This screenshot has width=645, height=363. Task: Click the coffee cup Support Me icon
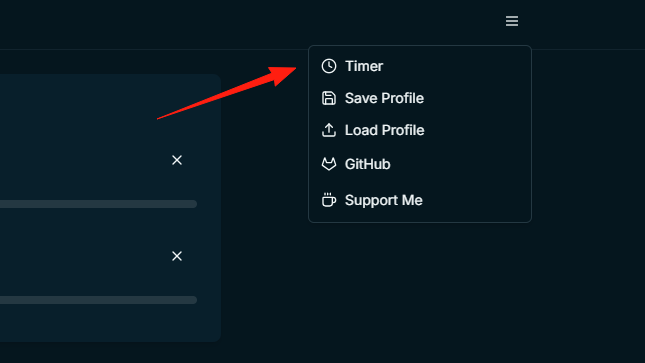[329, 200]
